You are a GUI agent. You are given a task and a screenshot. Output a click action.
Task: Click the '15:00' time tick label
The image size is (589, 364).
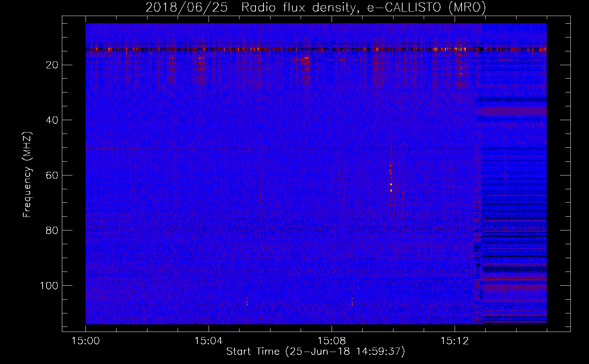(86, 341)
